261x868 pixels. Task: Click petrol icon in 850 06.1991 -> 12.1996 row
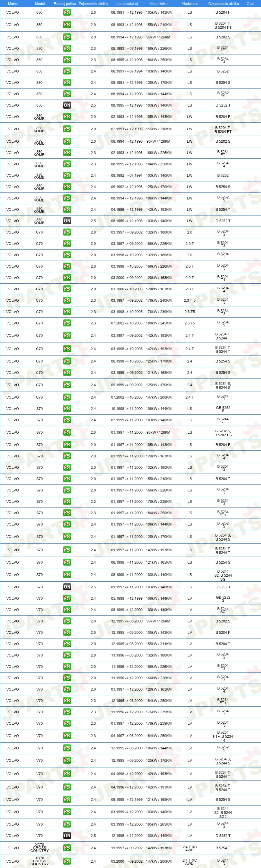pos(67,12)
